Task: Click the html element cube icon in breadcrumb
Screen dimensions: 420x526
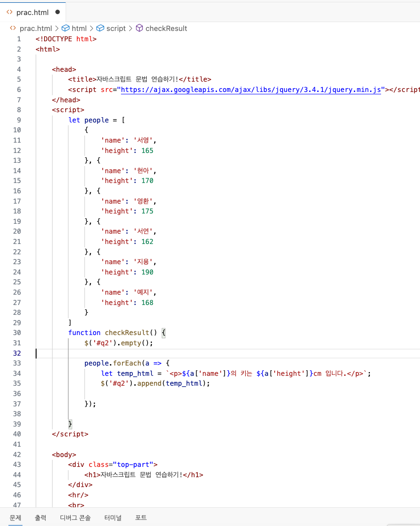Action: point(66,28)
